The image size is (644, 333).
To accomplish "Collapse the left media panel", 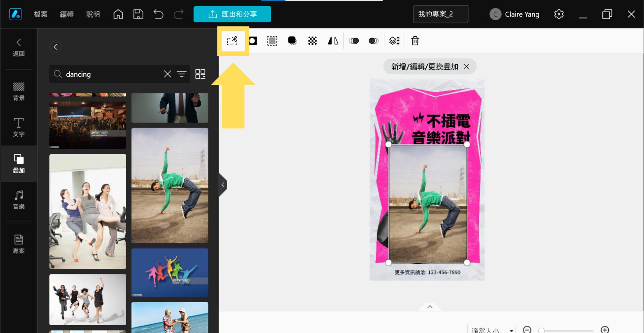I will (223, 185).
